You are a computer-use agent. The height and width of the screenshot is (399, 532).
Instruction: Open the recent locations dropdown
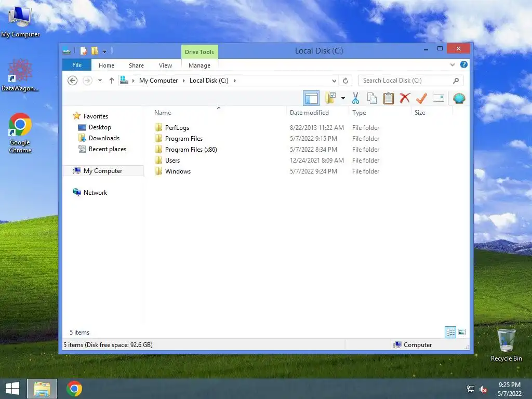100,81
